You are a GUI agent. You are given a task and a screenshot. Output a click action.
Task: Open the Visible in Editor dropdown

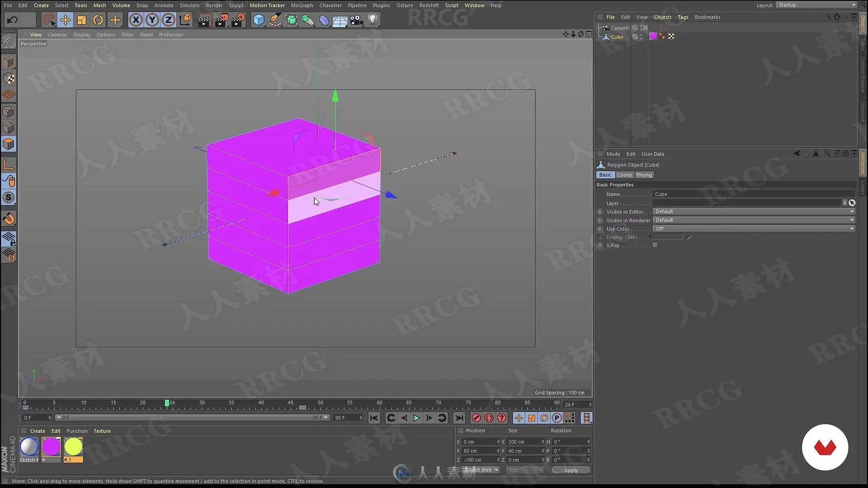[x=754, y=211]
